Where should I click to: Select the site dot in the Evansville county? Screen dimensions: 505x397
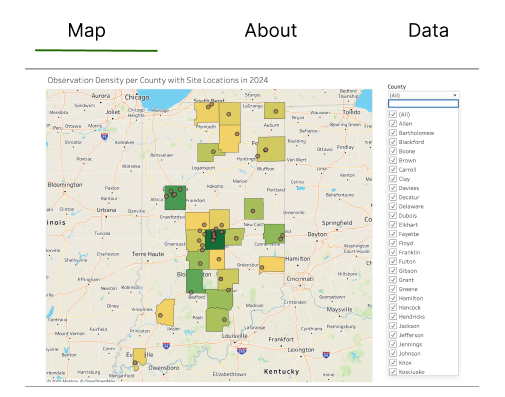tap(135, 362)
